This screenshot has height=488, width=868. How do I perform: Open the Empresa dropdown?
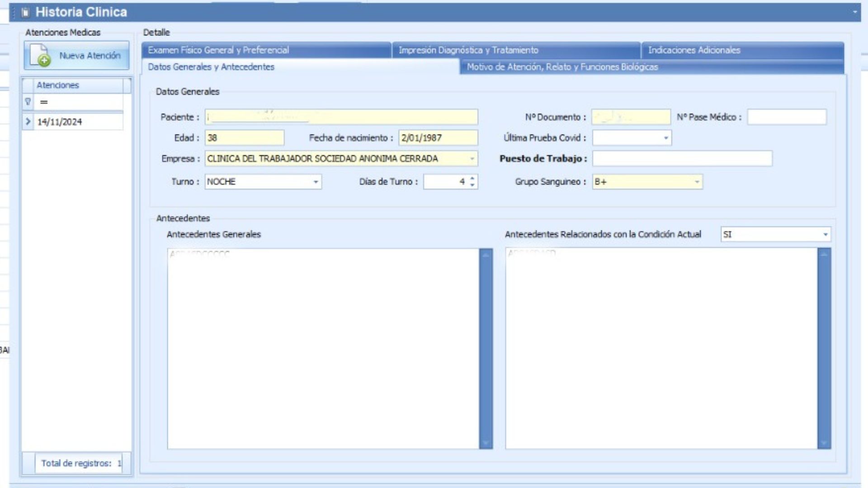472,159
